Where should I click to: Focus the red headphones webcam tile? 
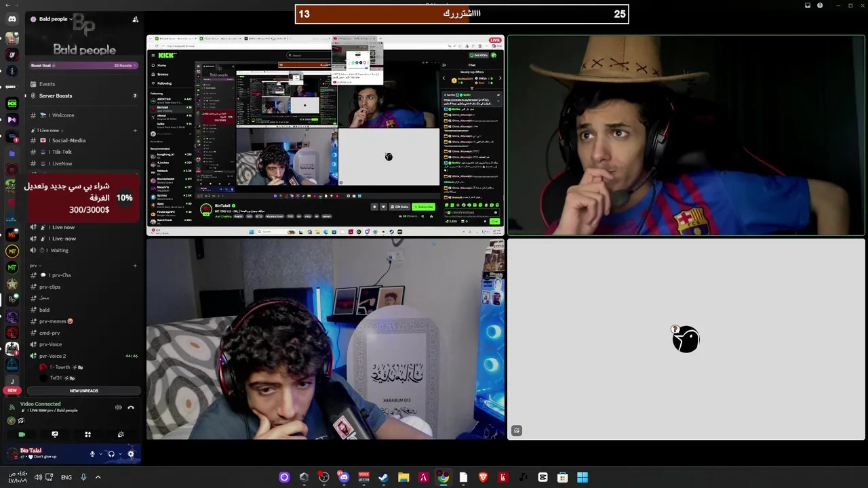325,339
